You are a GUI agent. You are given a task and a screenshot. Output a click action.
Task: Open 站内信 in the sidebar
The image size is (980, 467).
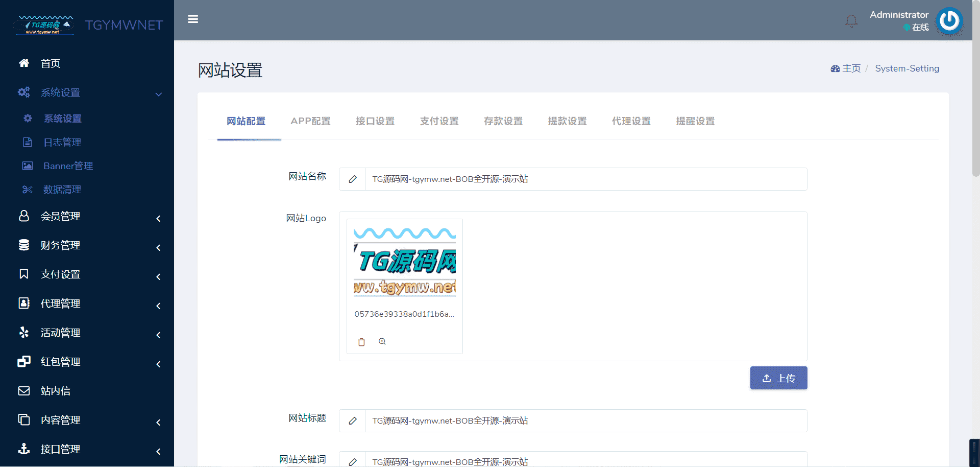pyautogui.click(x=55, y=391)
